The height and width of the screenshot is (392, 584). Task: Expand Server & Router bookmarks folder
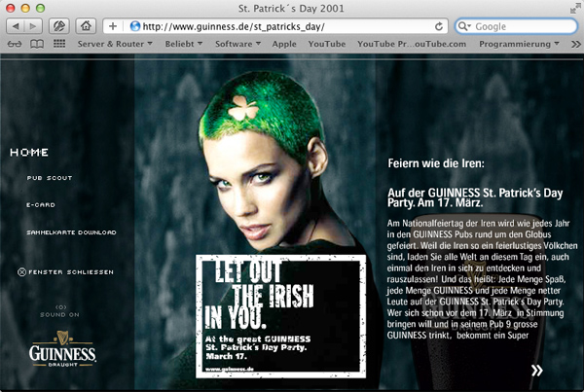pyautogui.click(x=115, y=44)
